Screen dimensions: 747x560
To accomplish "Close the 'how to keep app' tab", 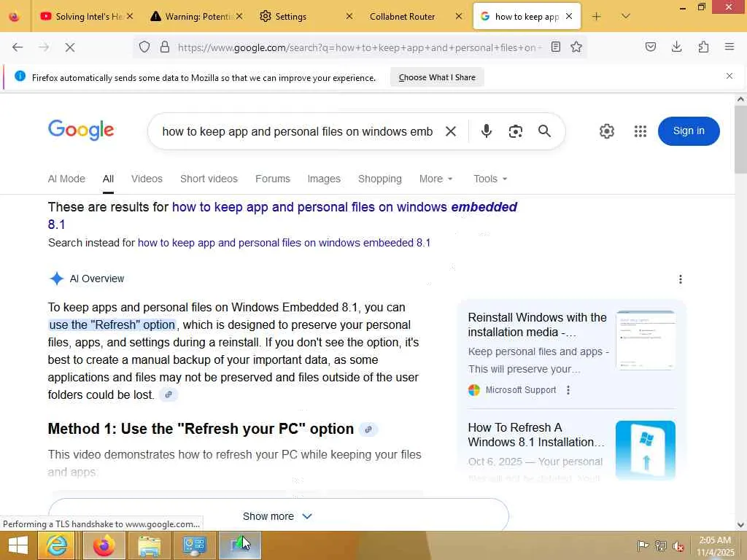I will coord(569,17).
